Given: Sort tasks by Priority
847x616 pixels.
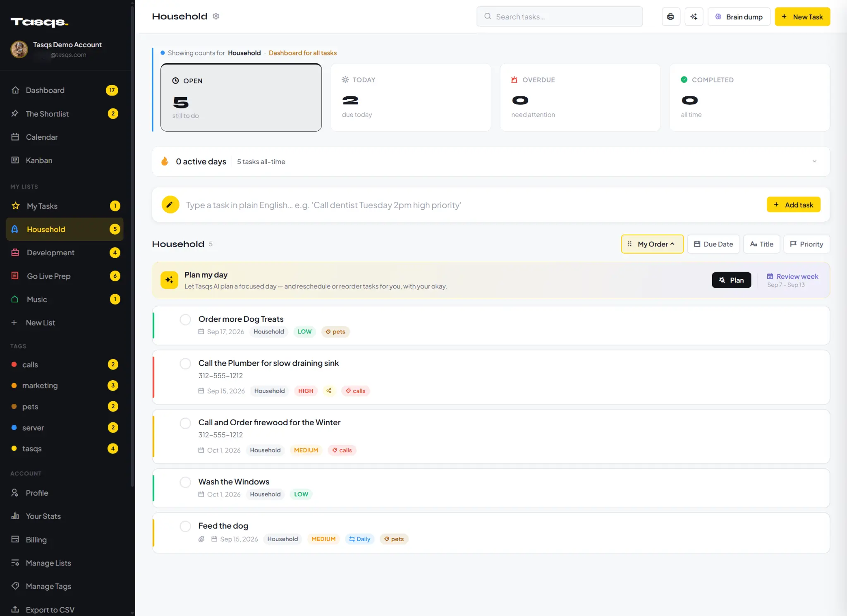Looking at the screenshot, I should [x=807, y=244].
